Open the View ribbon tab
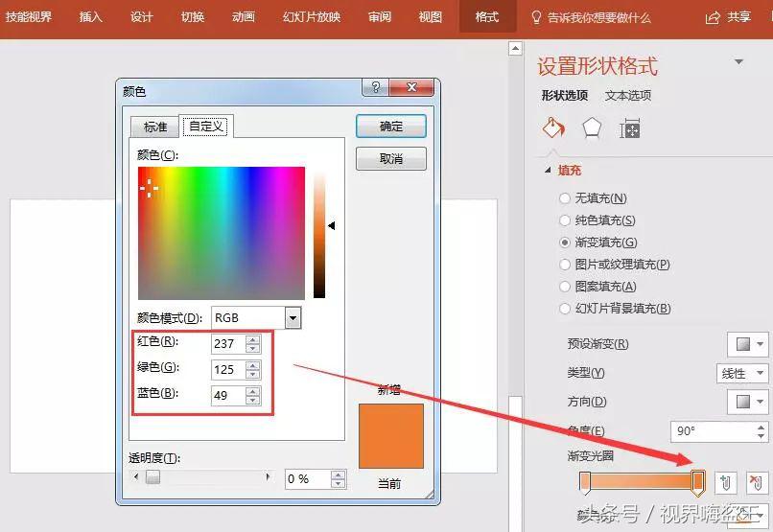This screenshot has height=532, width=773. (431, 17)
